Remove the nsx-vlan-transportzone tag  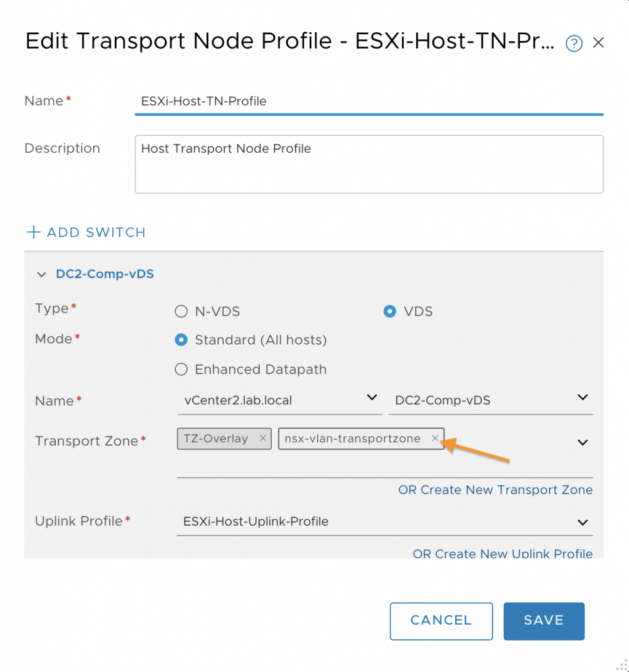[x=435, y=438]
